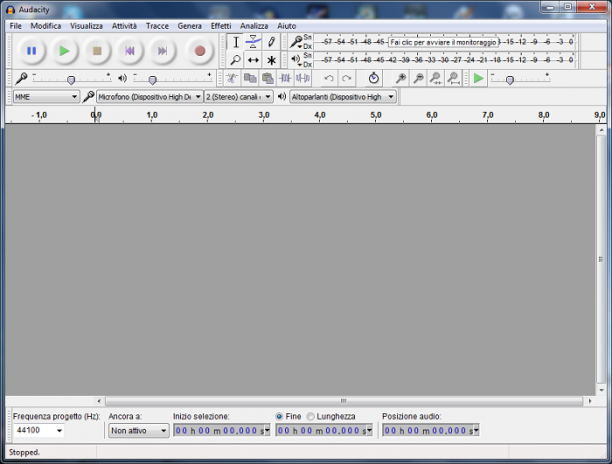Click the Cut scissors icon
Screen dimensions: 612x464
pyautogui.click(x=232, y=78)
